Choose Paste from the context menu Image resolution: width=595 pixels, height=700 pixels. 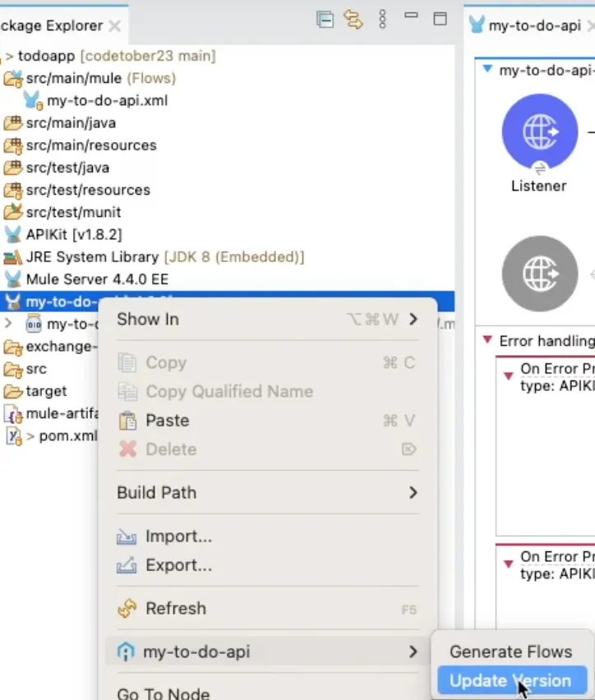point(267,421)
